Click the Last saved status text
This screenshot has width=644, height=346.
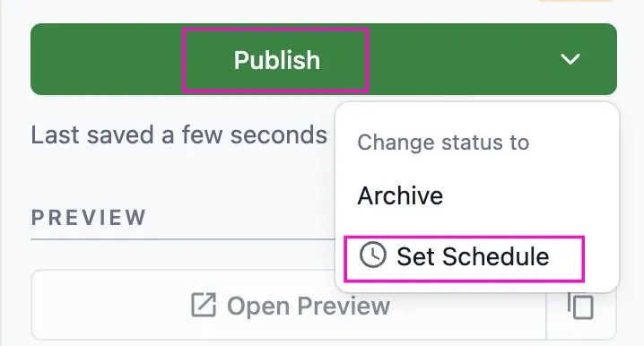(x=179, y=134)
